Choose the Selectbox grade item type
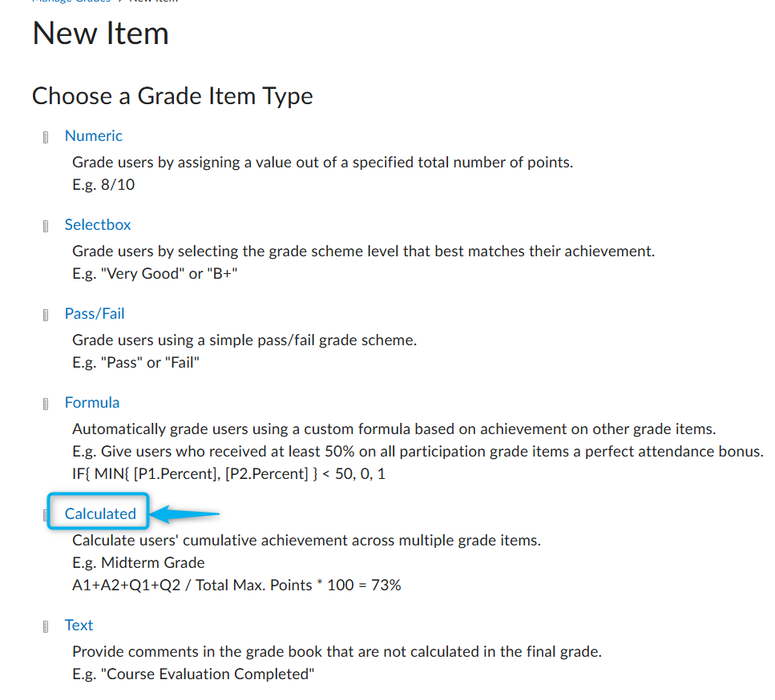 (98, 225)
